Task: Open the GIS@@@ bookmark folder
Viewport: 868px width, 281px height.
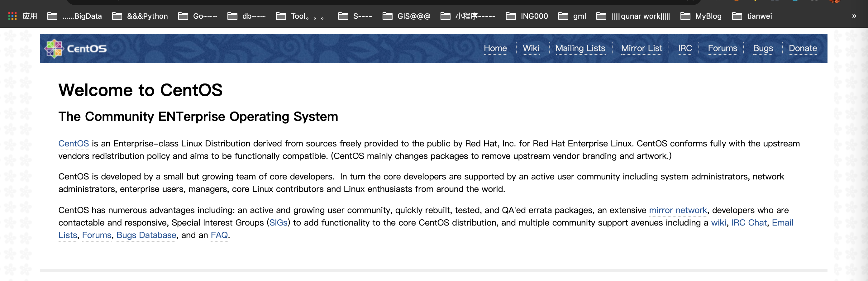Action: pyautogui.click(x=406, y=16)
